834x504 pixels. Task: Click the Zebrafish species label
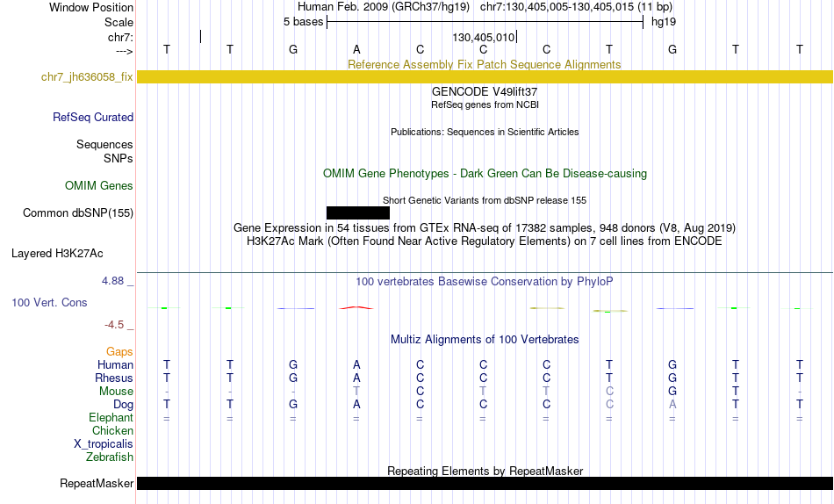[x=110, y=457]
